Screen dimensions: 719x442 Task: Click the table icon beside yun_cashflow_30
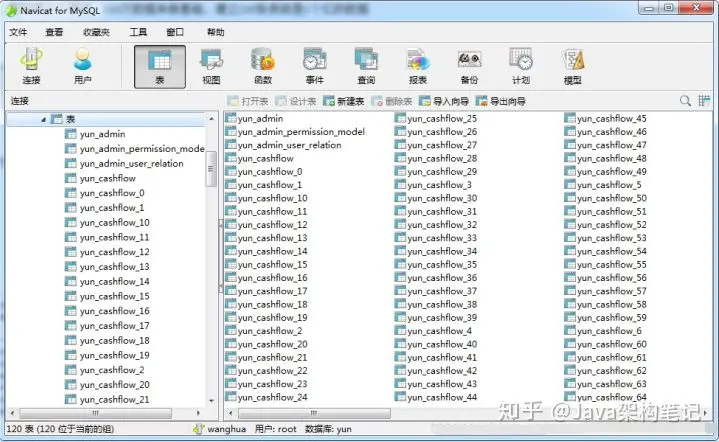click(400, 198)
